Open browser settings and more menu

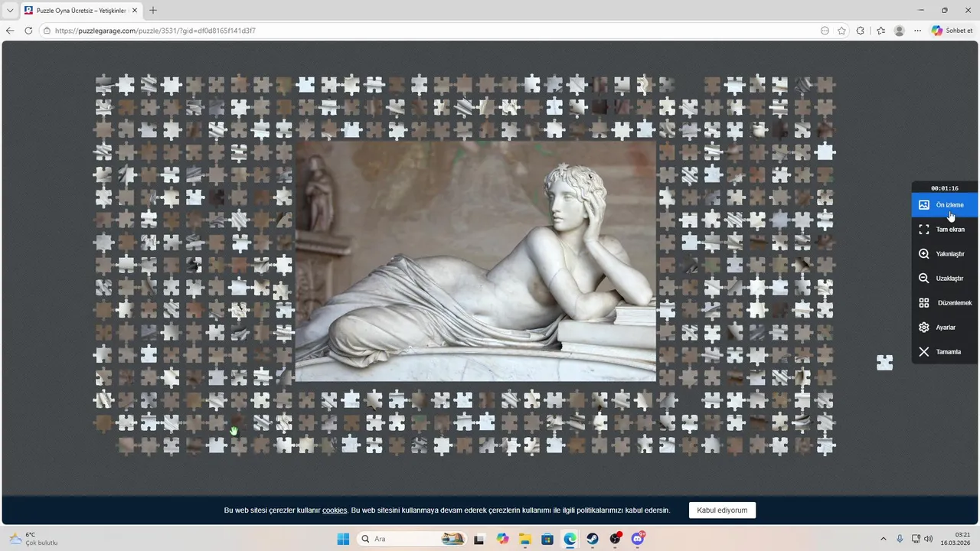pyautogui.click(x=917, y=31)
